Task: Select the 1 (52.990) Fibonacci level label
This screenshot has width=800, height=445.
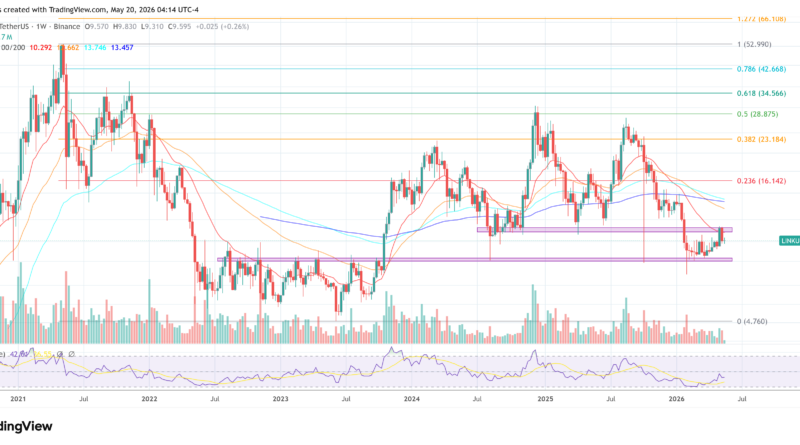Action: tap(754, 44)
